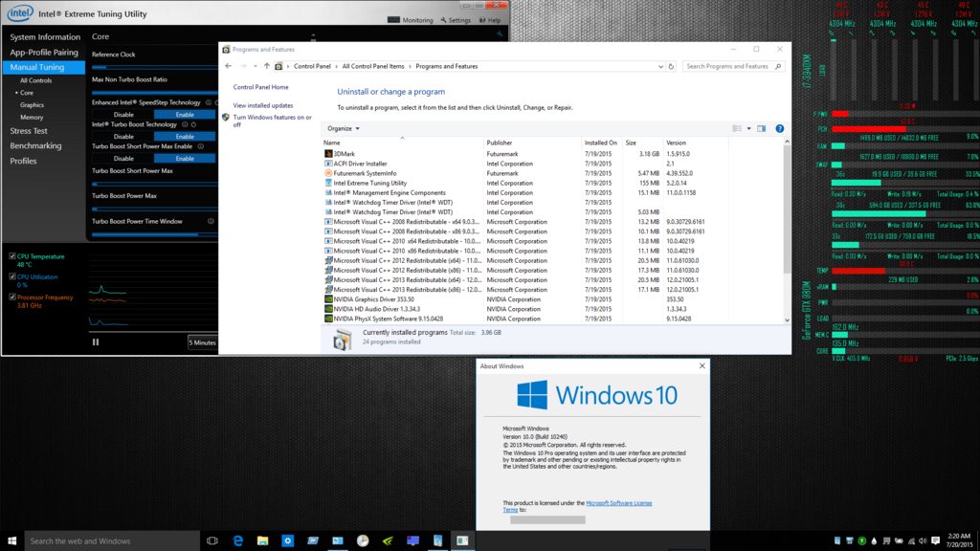Viewport: 980px width, 551px height.
Task: Open System Information in XTU sidebar
Action: pos(45,37)
